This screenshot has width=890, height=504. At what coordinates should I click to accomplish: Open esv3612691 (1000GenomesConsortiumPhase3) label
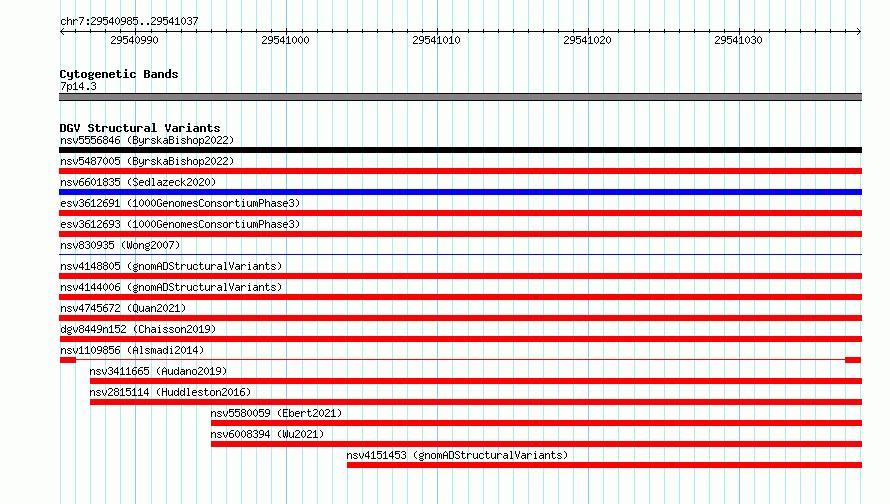(180, 203)
